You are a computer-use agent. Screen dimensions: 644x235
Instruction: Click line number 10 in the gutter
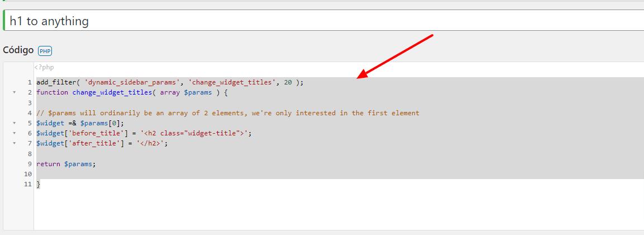[x=28, y=174]
